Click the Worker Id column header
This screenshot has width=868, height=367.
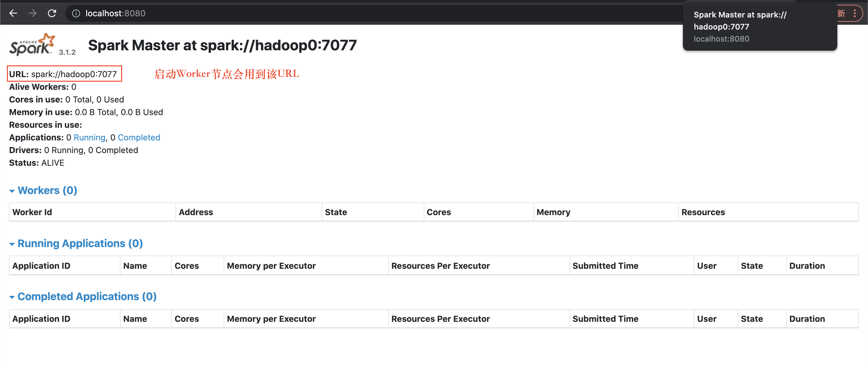click(32, 212)
